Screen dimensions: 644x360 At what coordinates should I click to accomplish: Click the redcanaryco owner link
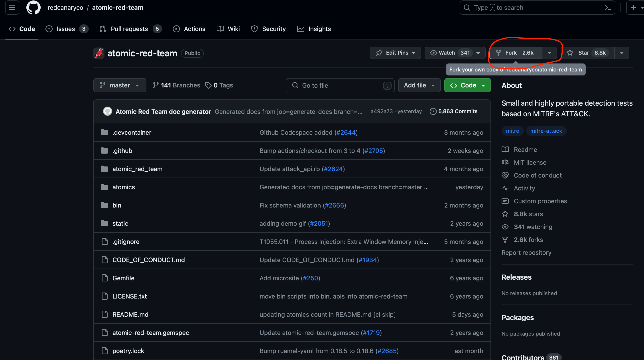click(65, 8)
